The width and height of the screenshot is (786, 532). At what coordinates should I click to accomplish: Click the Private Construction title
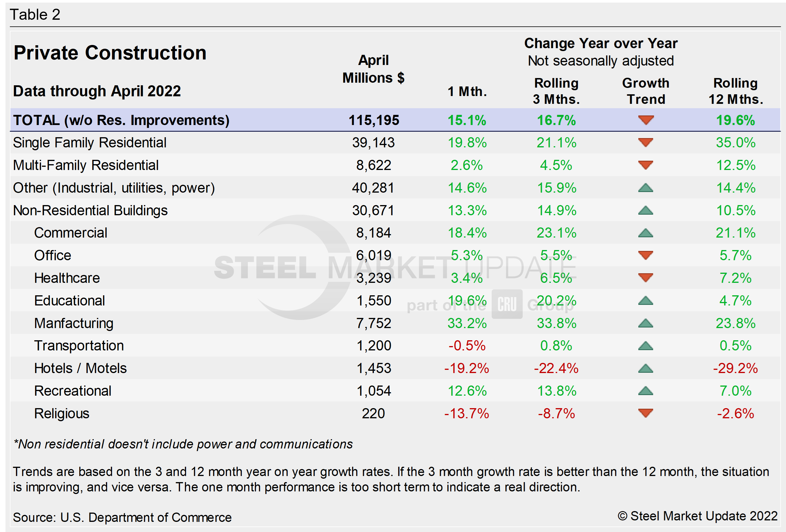pyautogui.click(x=110, y=53)
